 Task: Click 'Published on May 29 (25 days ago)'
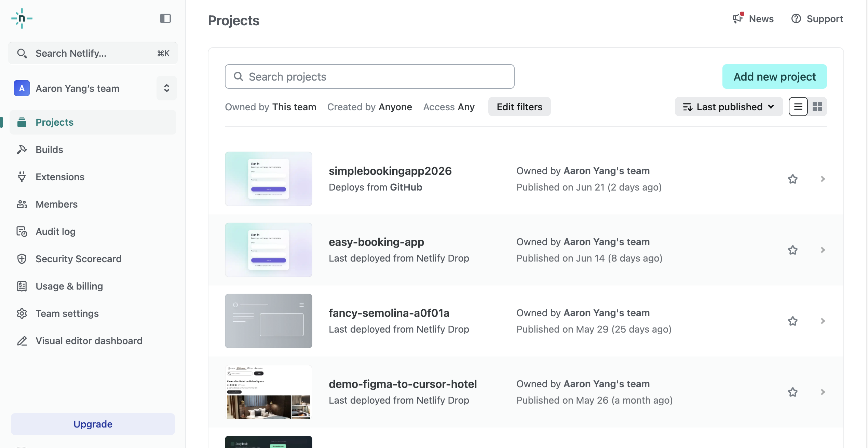click(594, 329)
